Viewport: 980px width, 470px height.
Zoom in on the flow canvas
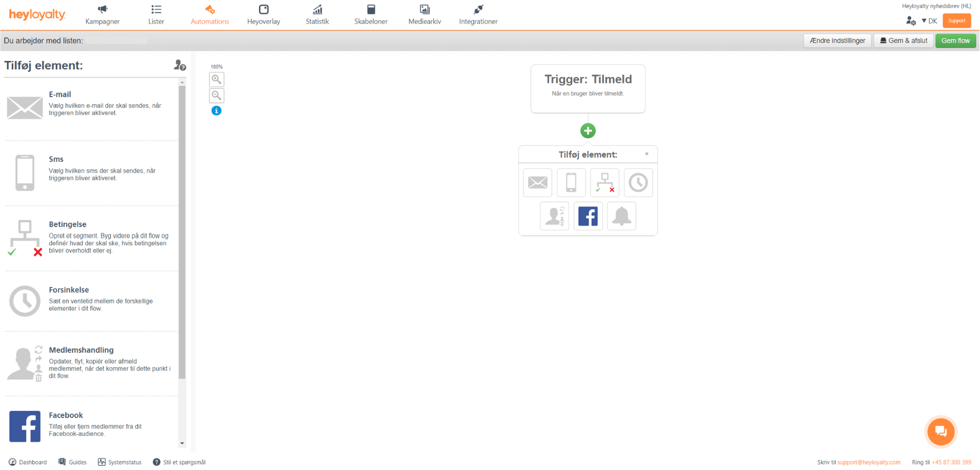pyautogui.click(x=216, y=80)
